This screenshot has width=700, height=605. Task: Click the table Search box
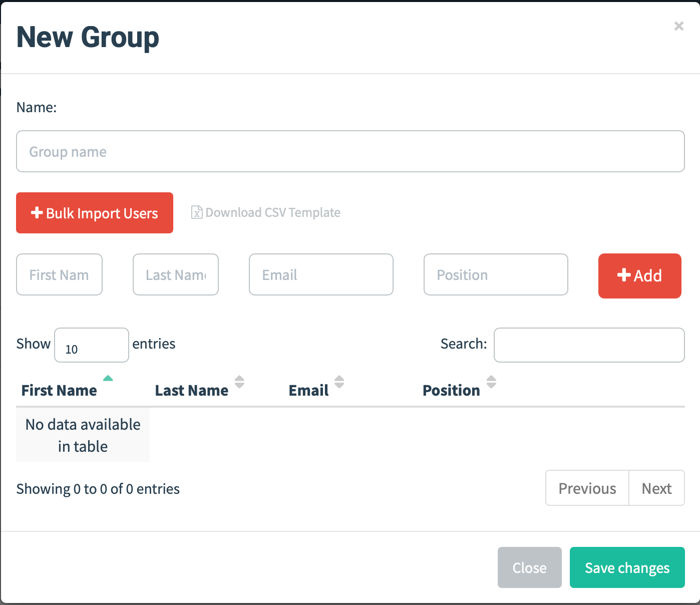click(589, 345)
